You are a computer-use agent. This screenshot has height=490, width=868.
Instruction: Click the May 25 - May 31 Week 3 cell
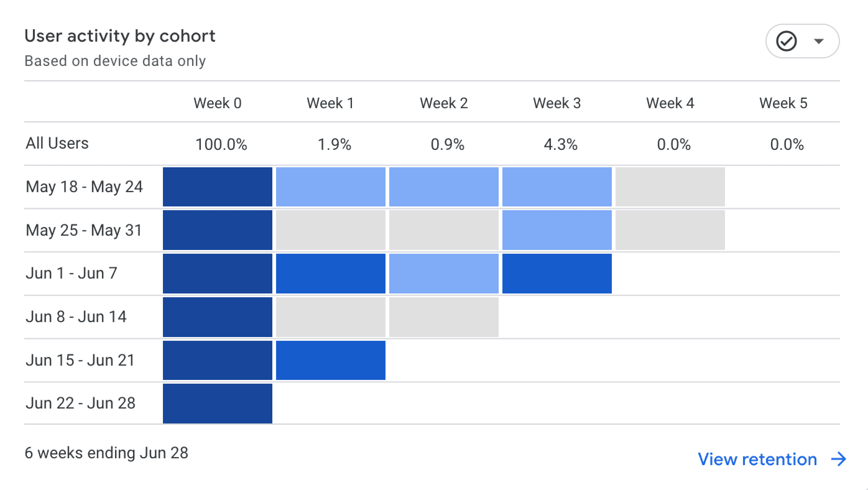pyautogui.click(x=557, y=230)
